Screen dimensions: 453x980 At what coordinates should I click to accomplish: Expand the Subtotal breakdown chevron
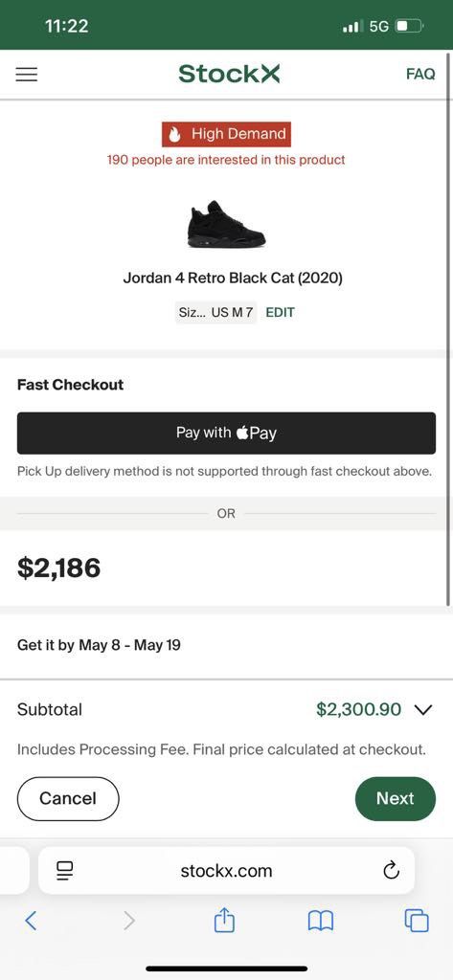click(423, 710)
